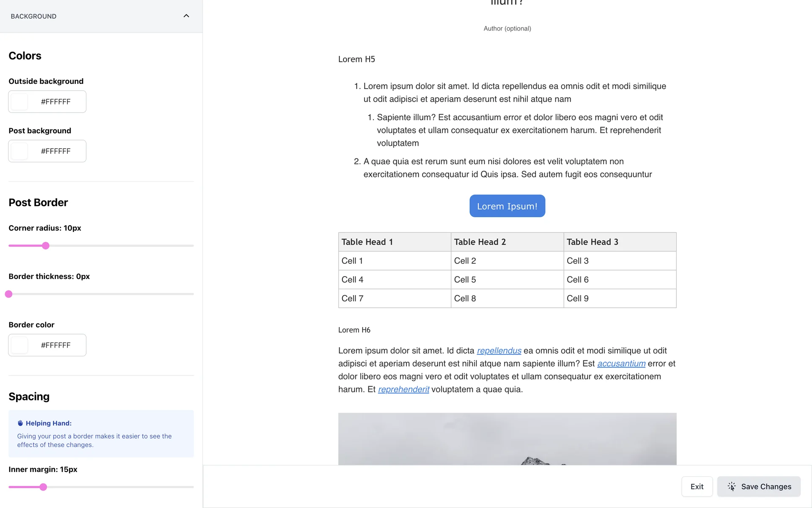This screenshot has height=508, width=812.
Task: Click the blue Lorem Ipsum! button
Action: pyautogui.click(x=507, y=206)
